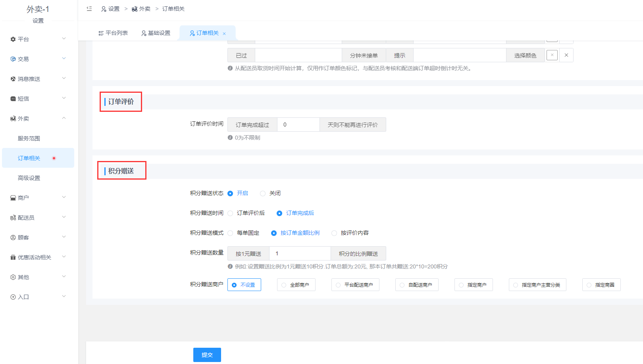
Task: Select 按订单金额比例 gifting mode
Action: pos(295,233)
